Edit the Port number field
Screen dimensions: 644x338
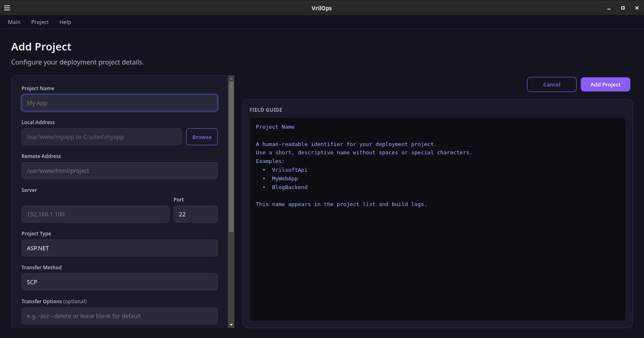coord(196,214)
